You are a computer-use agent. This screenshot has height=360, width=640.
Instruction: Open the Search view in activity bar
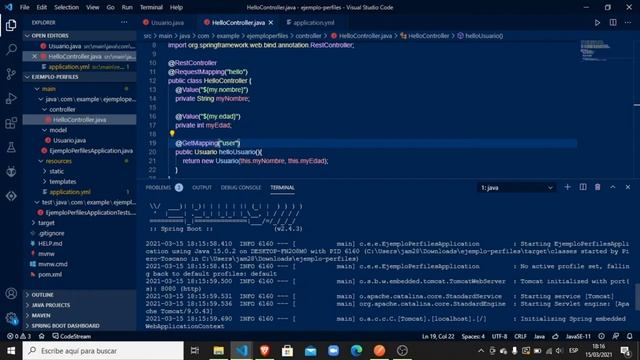(x=11, y=49)
